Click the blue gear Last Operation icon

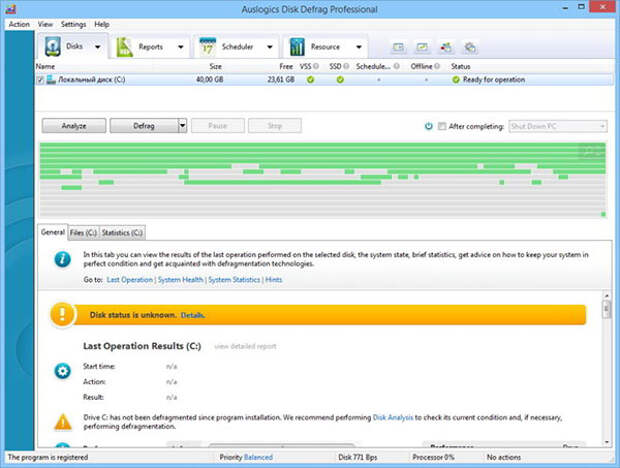(62, 371)
